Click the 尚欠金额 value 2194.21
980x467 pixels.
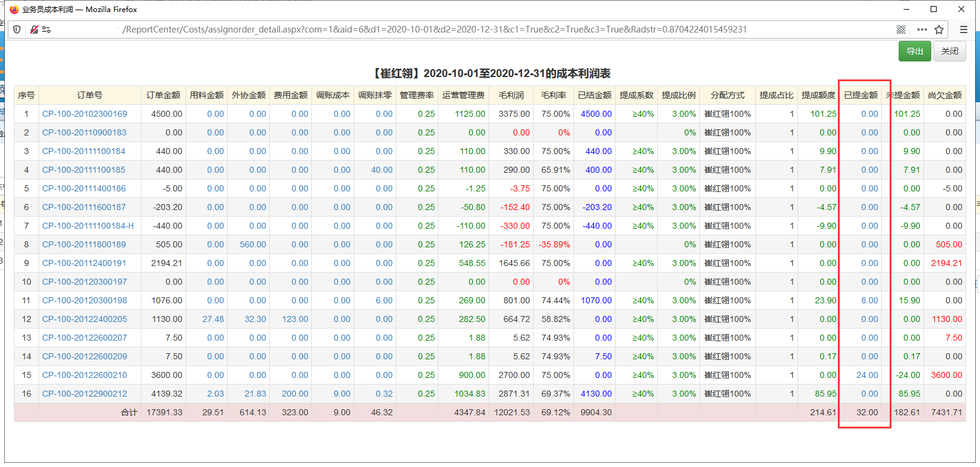[x=947, y=263]
